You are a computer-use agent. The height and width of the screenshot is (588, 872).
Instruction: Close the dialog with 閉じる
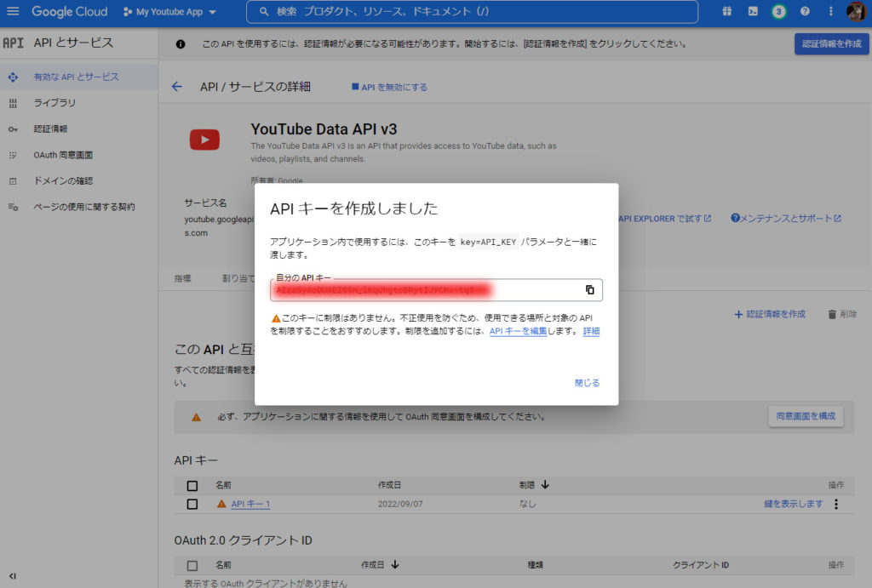(x=587, y=383)
